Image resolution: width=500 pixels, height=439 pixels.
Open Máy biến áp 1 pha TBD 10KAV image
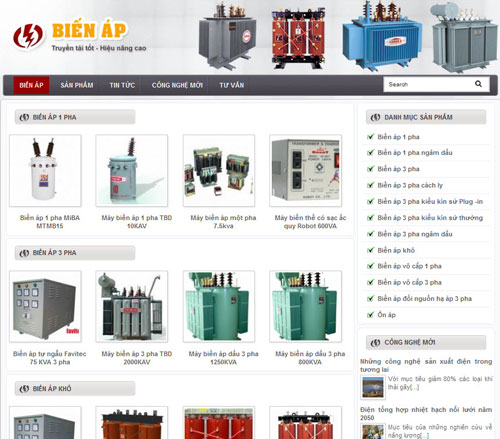tap(132, 171)
